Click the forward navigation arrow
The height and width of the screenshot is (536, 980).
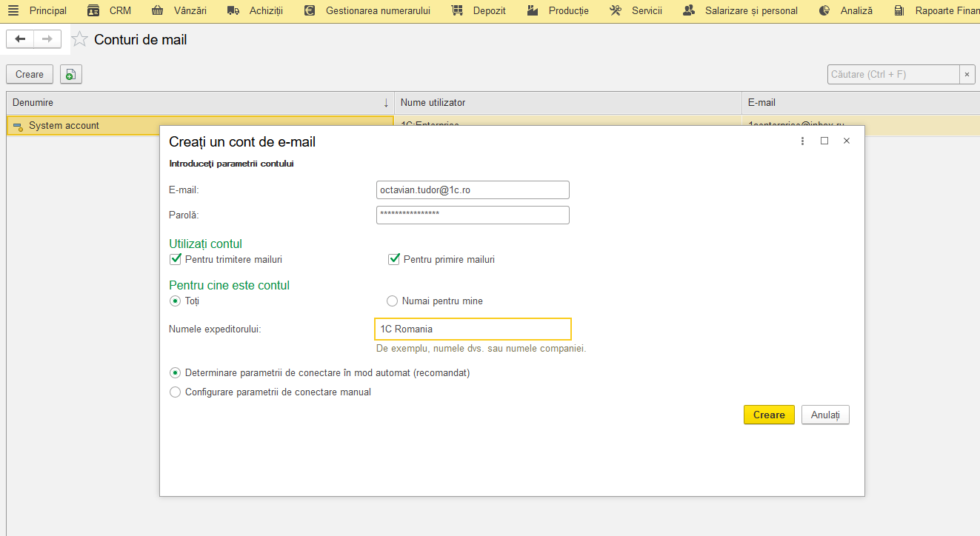point(47,39)
